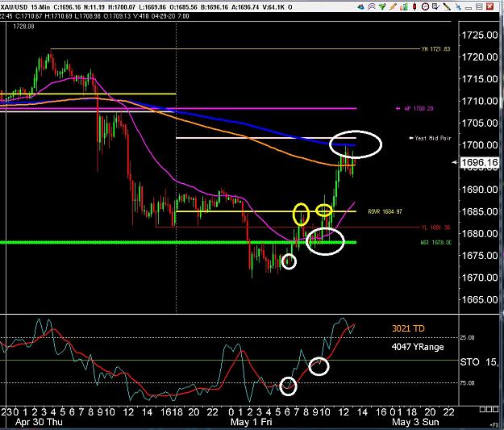Click the 04-29-20 7:00 timestamp in the data line
Image resolution: width=504 pixels, height=430 pixels.
click(170, 16)
